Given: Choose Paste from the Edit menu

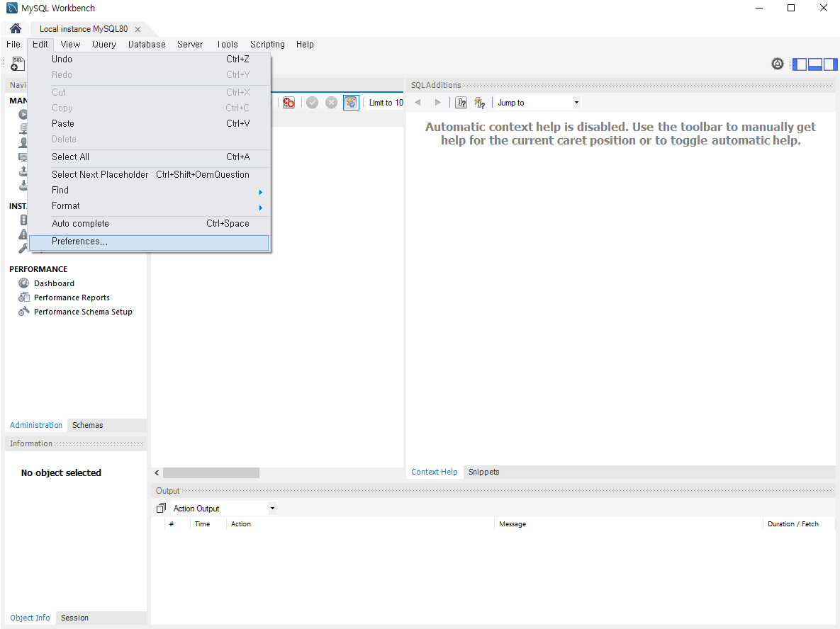Looking at the screenshot, I should [149, 124].
